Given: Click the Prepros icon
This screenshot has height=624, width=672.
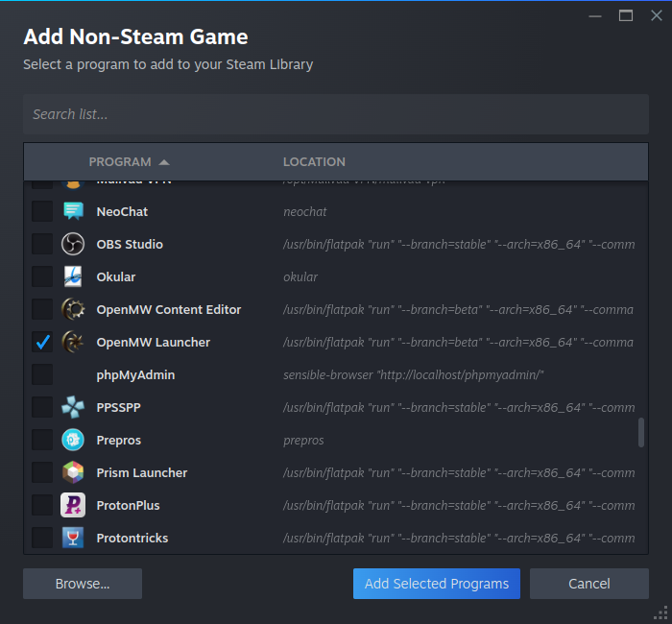Looking at the screenshot, I should (x=73, y=440).
